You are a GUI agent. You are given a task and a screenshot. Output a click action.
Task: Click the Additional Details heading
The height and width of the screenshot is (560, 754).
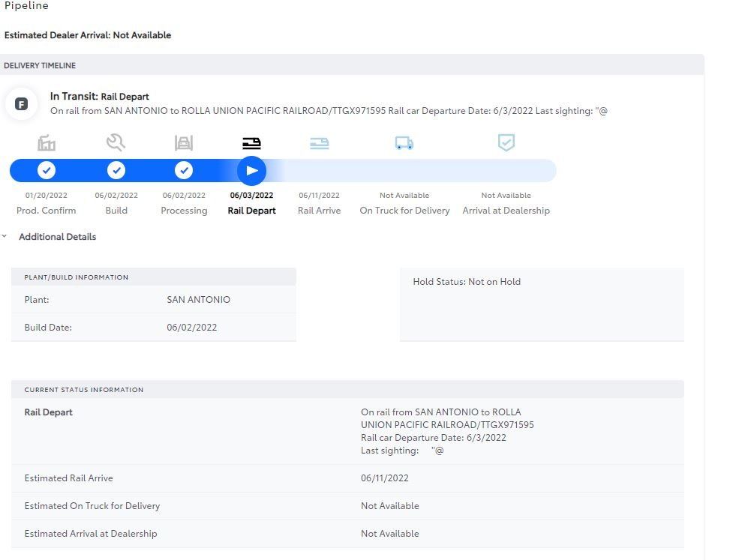pos(57,236)
